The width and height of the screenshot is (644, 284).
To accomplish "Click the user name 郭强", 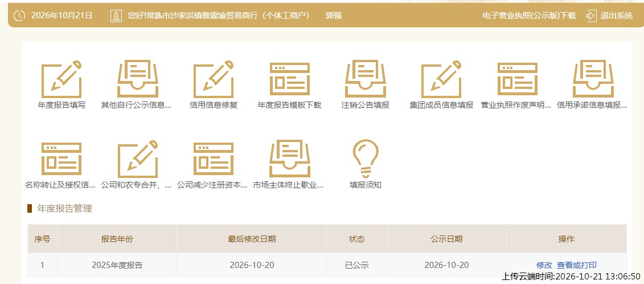I will coord(334,15).
